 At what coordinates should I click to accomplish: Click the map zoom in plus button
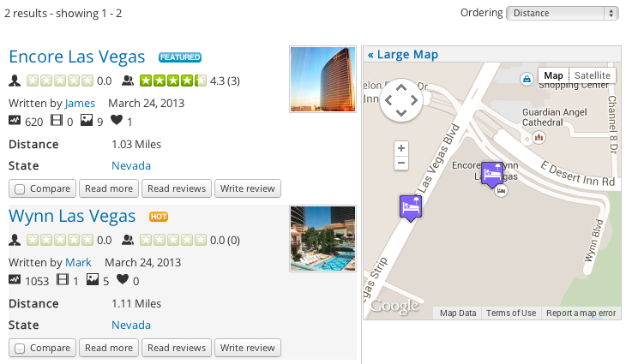point(401,148)
